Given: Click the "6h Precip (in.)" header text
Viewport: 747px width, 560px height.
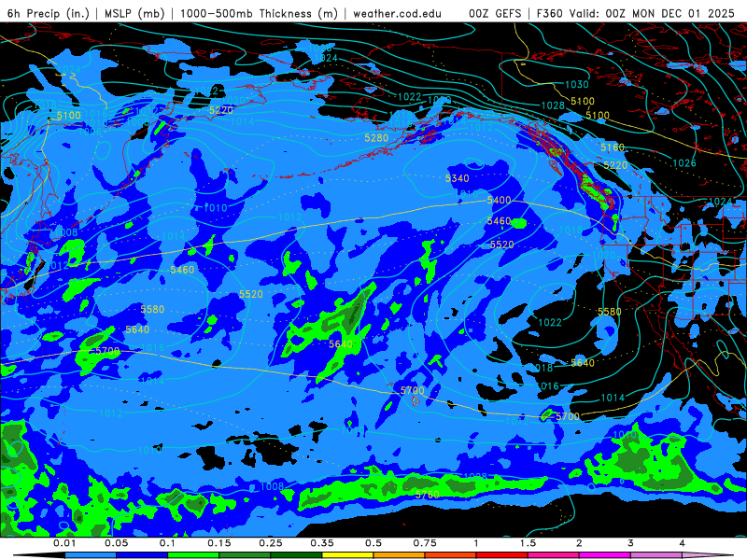Looking at the screenshot, I should (49, 13).
